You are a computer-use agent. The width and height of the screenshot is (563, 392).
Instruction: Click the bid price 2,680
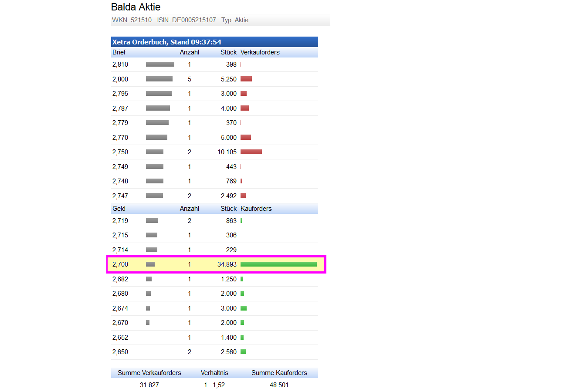pos(120,294)
